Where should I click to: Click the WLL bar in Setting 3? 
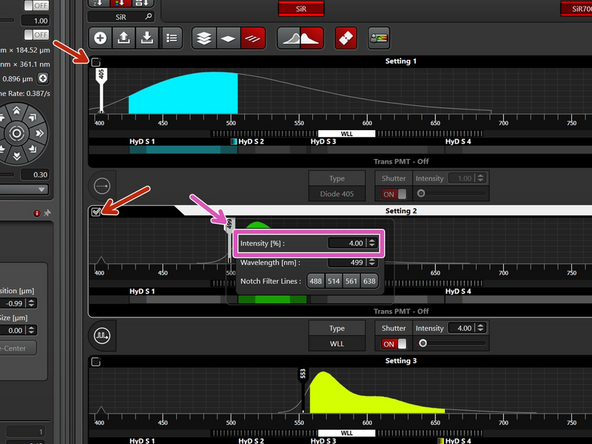(x=347, y=433)
